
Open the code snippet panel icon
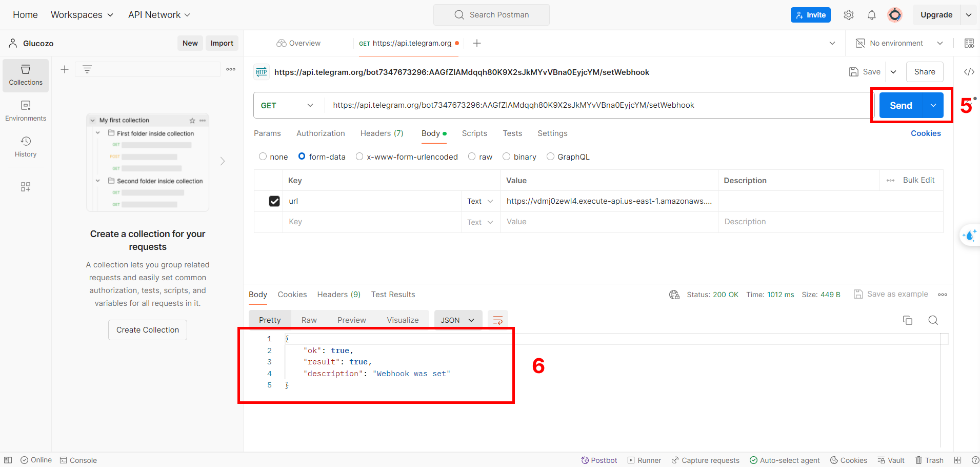(969, 72)
